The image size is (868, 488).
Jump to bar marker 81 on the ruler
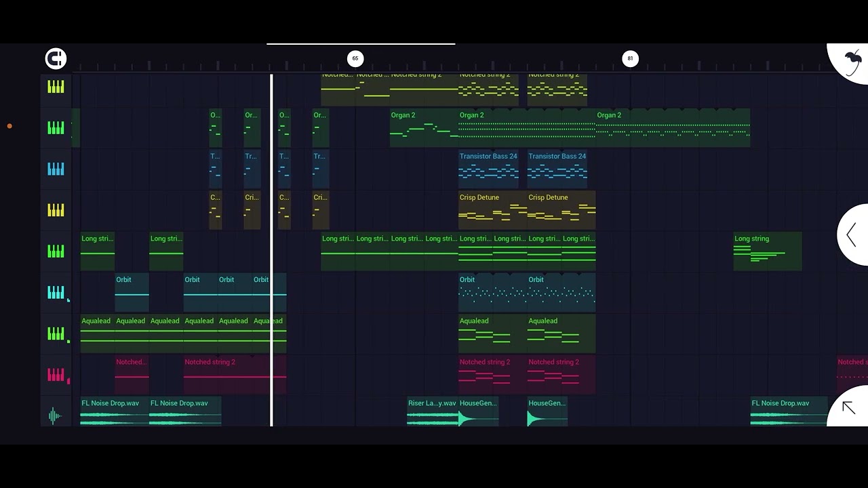click(x=630, y=58)
